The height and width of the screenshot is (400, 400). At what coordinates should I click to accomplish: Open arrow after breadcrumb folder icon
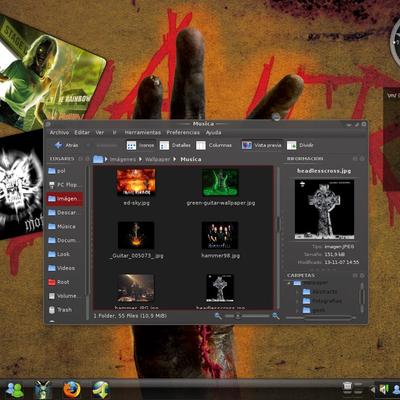106,159
